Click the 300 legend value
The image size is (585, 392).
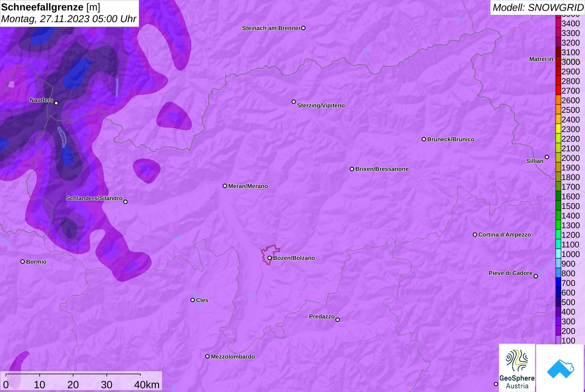pos(568,321)
